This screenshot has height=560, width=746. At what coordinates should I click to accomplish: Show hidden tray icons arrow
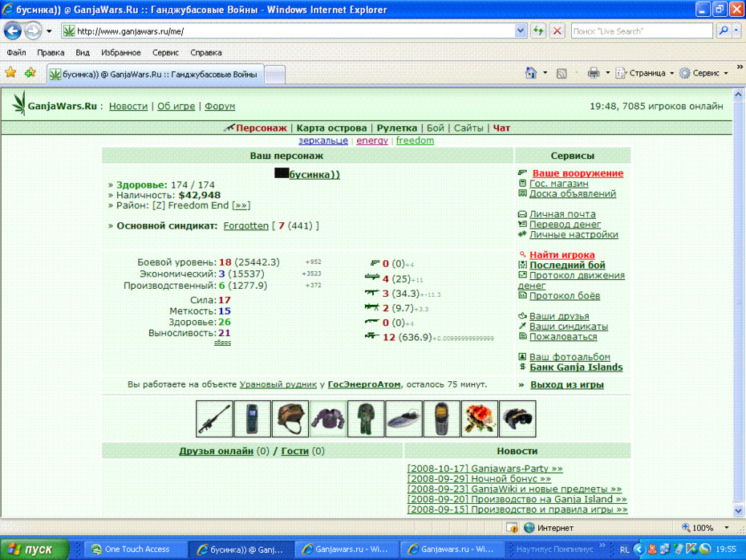(639, 550)
